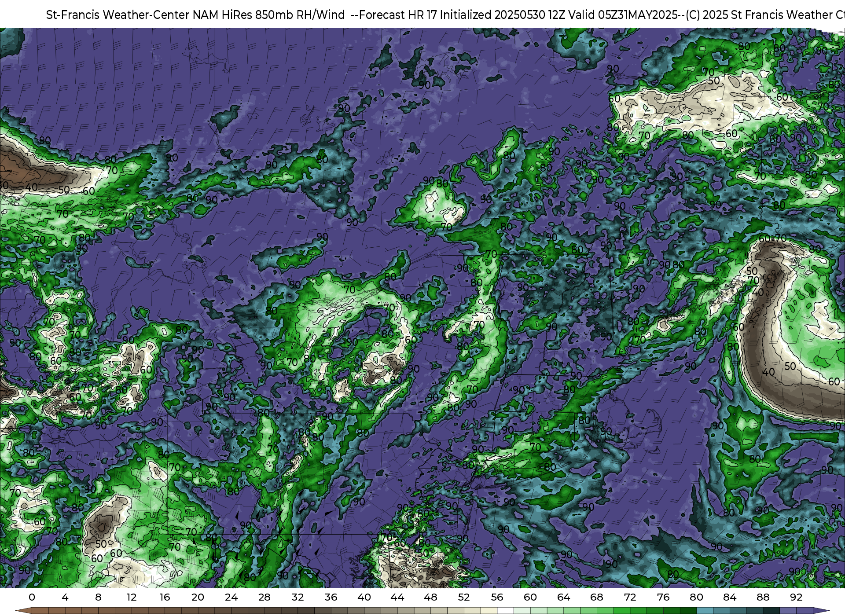
Task: Click the colorbar tick label 64
Action: pos(563,597)
